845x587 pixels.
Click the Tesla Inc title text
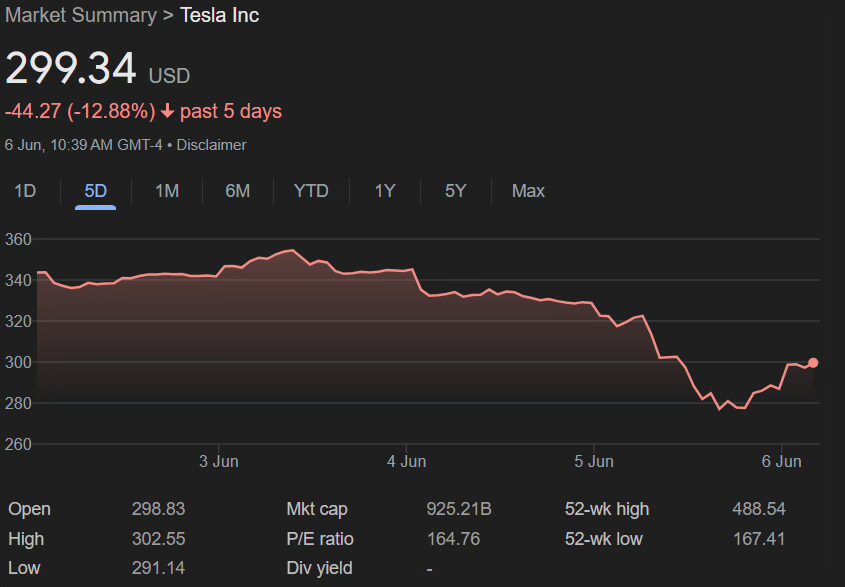pyautogui.click(x=219, y=15)
